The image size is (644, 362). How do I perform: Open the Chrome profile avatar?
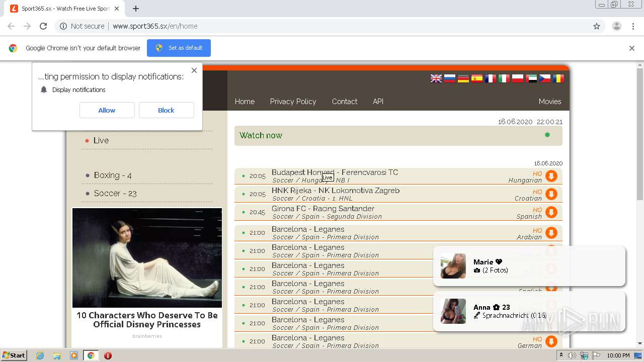(x=617, y=26)
